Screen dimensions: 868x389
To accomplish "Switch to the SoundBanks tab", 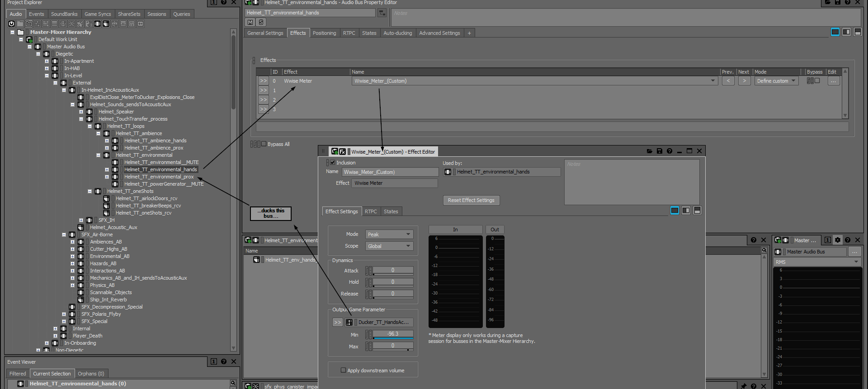I will click(64, 14).
